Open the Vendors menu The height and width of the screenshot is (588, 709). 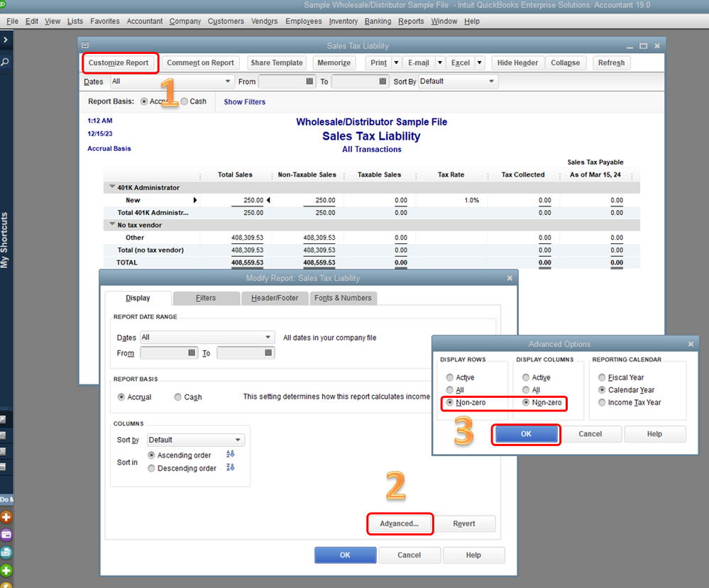pos(264,21)
